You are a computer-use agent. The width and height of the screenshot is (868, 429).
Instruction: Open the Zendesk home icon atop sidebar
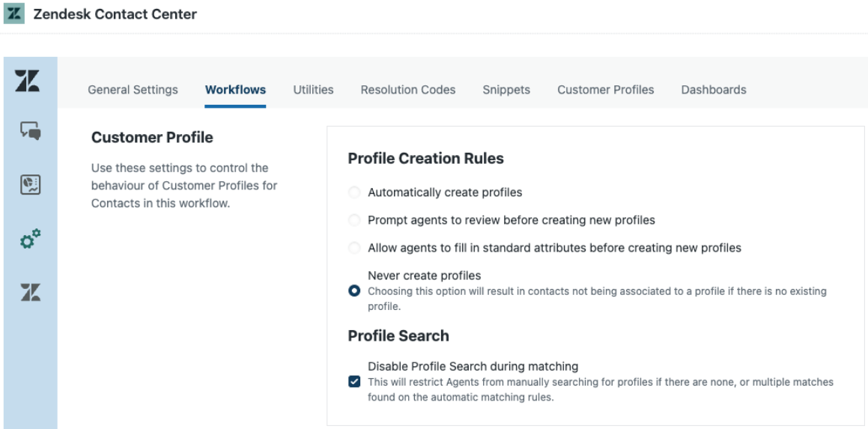coord(28,80)
